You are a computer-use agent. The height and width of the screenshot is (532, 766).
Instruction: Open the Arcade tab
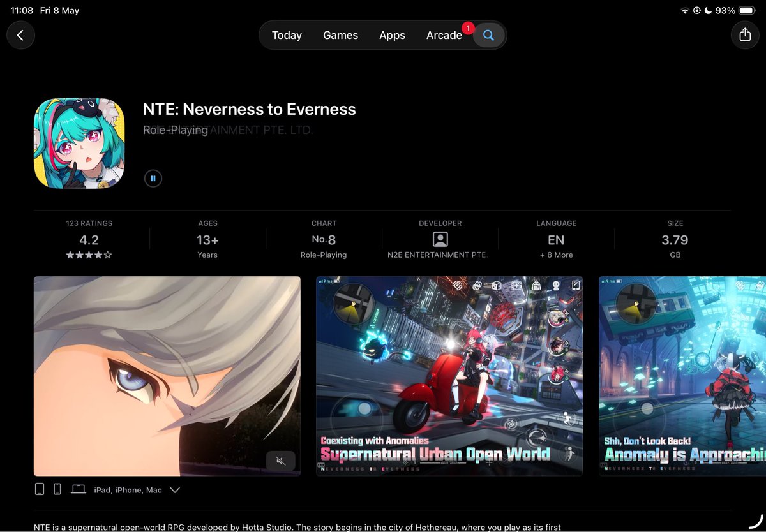(x=444, y=35)
